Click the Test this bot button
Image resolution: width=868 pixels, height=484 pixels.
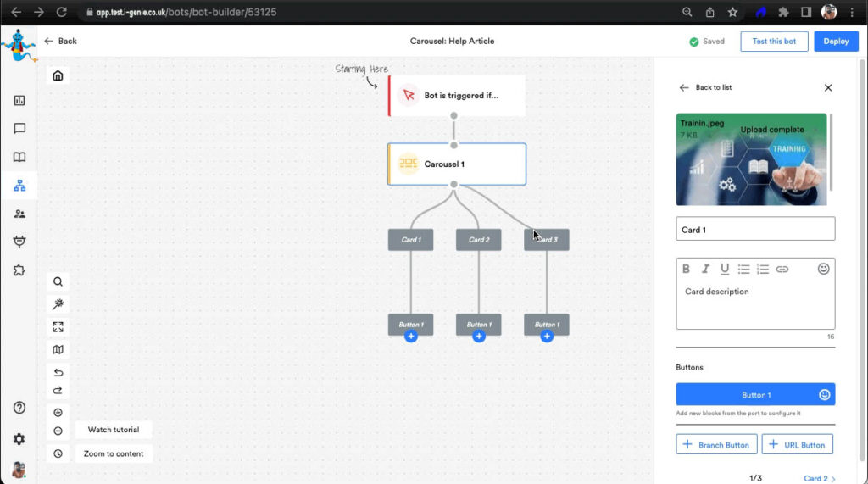773,41
